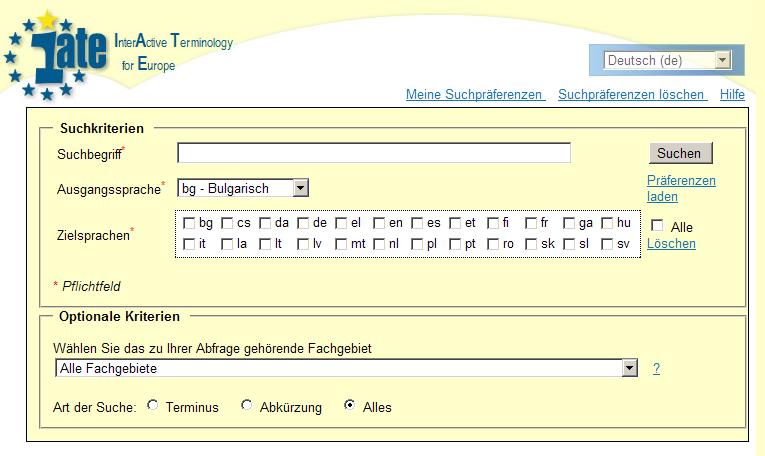Check the 'Alle' languages checkbox

(x=657, y=225)
